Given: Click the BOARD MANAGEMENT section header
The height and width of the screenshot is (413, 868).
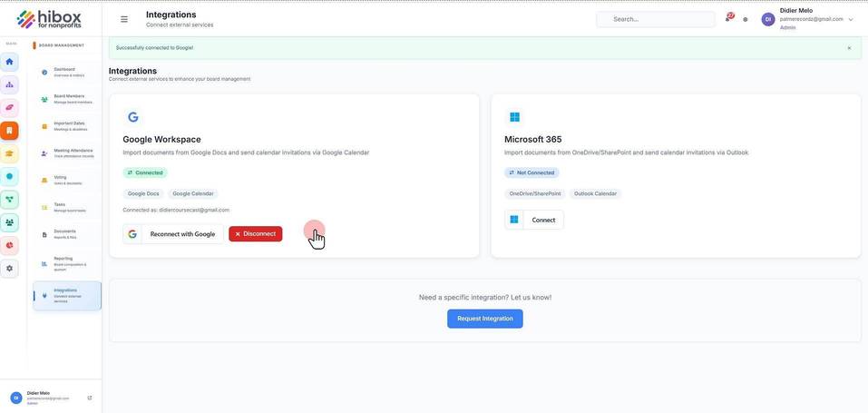Looking at the screenshot, I should pyautogui.click(x=62, y=45).
